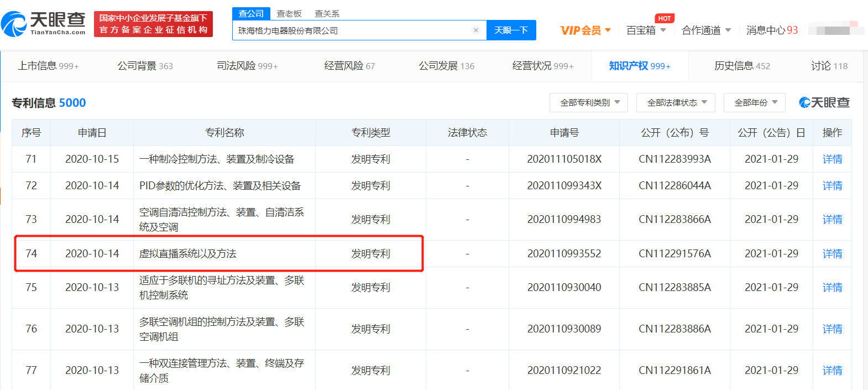This screenshot has height=390, width=868.
Task: Clear the search box with X icon
Action: [475, 30]
